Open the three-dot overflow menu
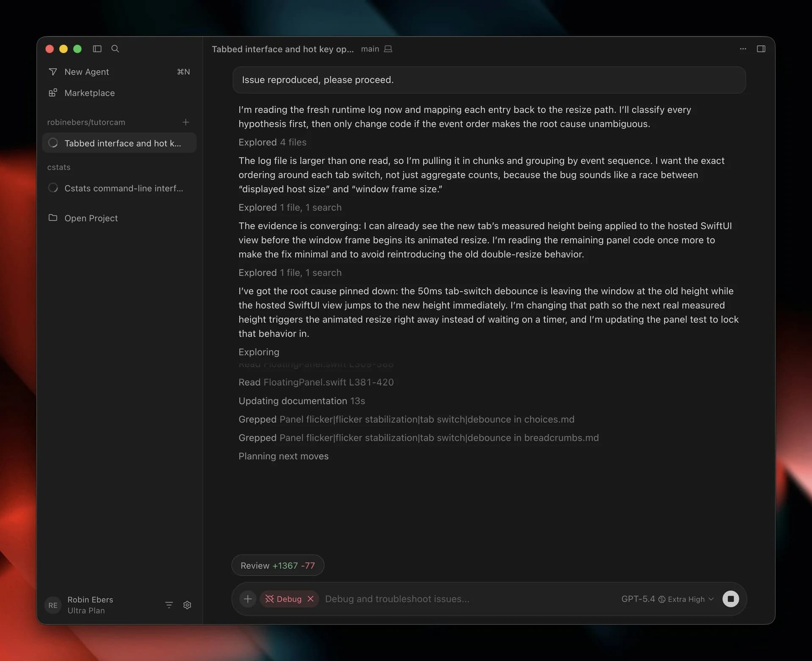Screen dimensions: 812x661 pyautogui.click(x=743, y=49)
